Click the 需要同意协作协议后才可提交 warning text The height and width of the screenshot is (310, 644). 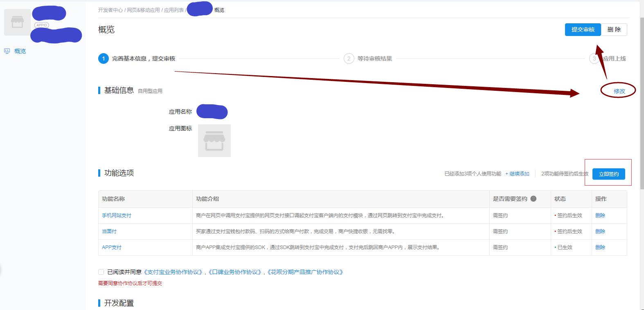pos(130,283)
